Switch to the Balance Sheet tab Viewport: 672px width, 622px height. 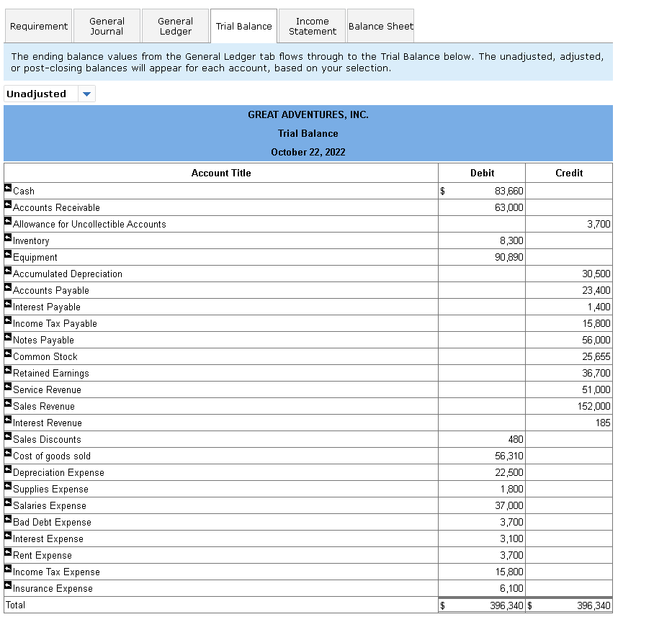(x=380, y=25)
